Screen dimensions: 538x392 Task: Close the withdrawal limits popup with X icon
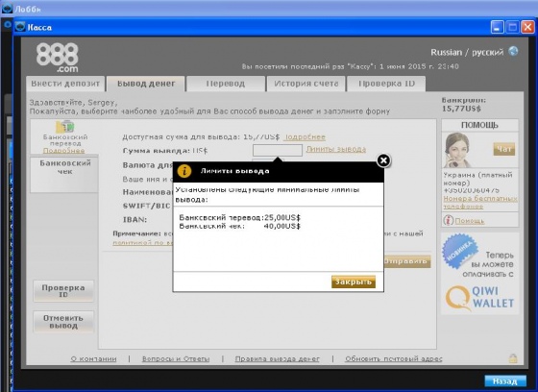coord(383,160)
